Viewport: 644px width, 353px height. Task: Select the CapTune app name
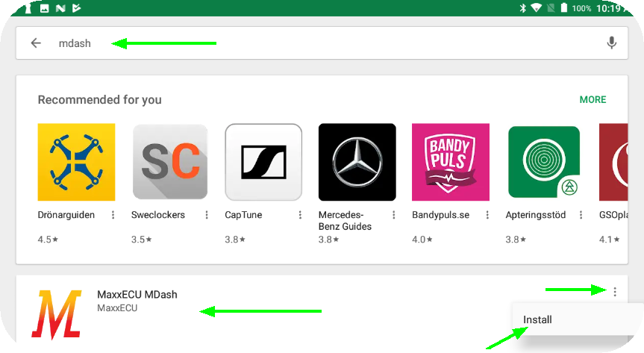click(243, 215)
